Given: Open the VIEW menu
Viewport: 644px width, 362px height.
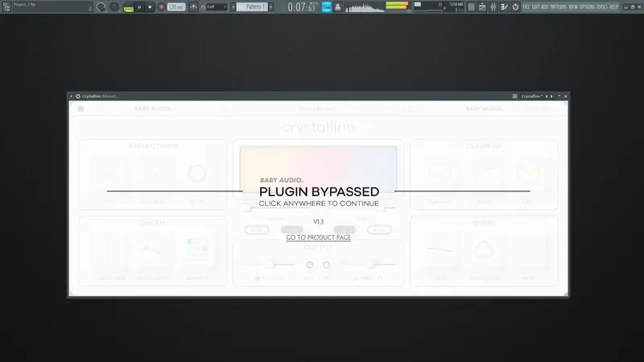Looking at the screenshot, I should [x=573, y=7].
